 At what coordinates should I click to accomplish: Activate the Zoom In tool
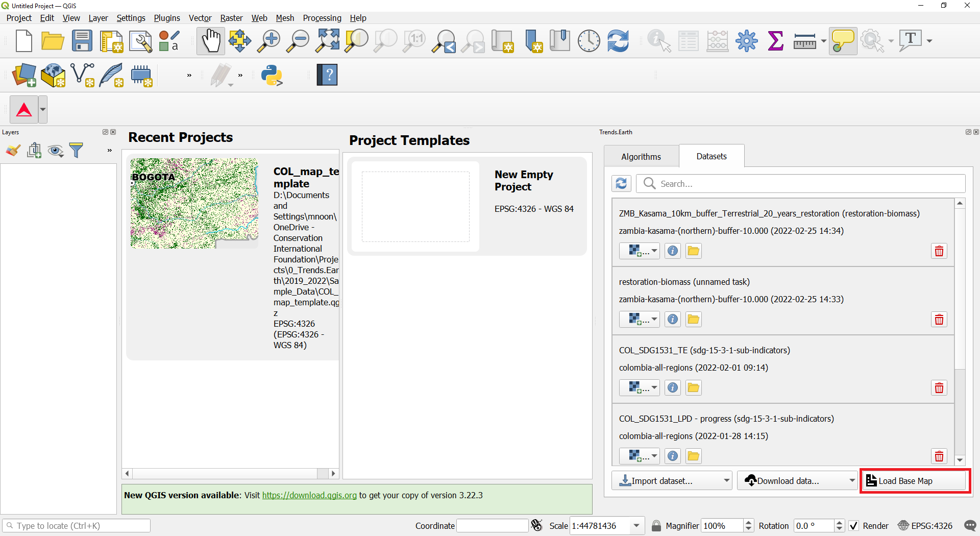pyautogui.click(x=269, y=41)
